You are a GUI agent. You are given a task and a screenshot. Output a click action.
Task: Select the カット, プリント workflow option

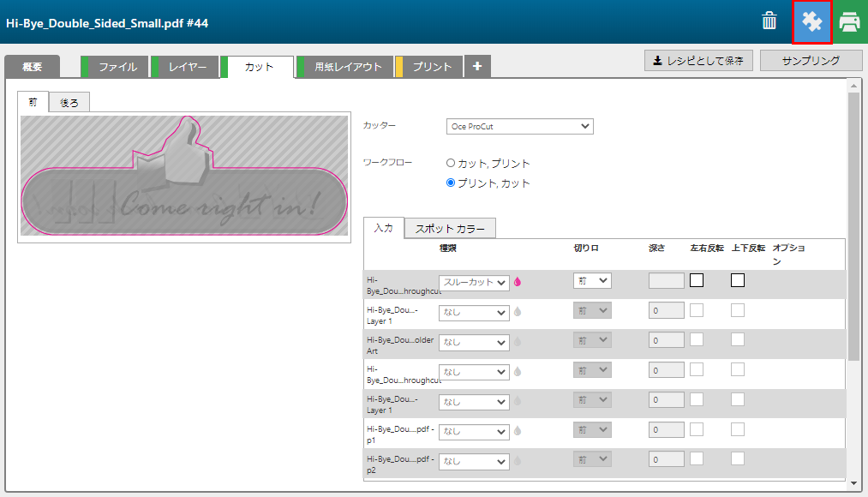[x=451, y=163]
